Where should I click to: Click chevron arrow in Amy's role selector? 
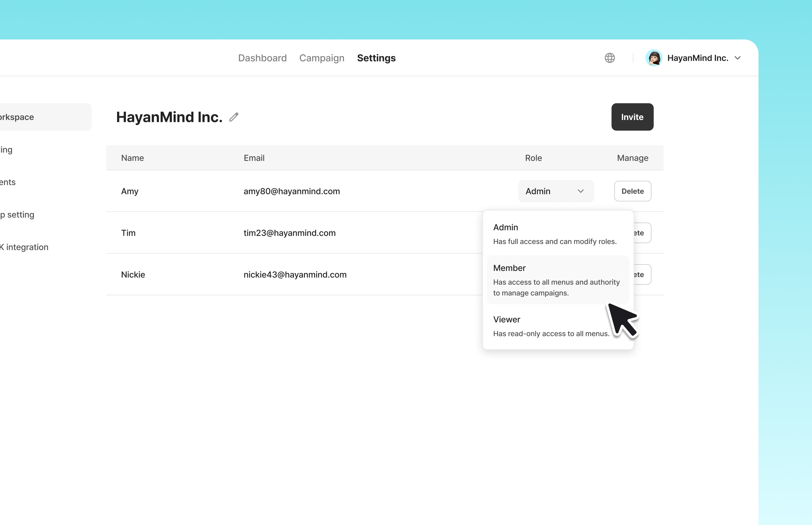click(581, 191)
